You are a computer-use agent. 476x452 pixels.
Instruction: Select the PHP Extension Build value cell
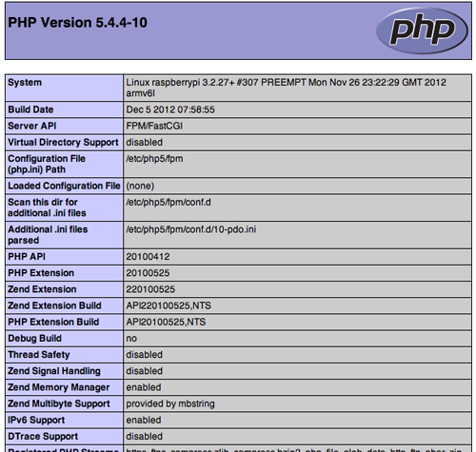297,322
